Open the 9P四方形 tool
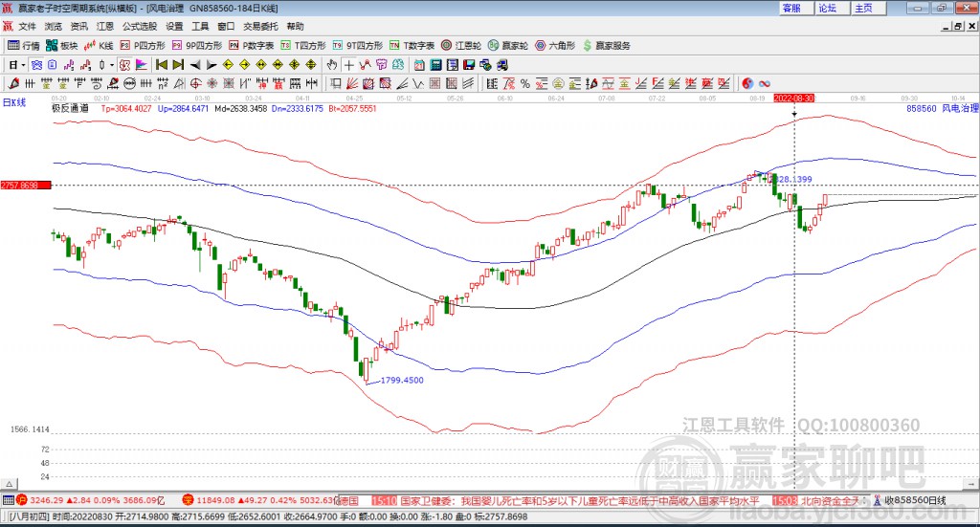The image size is (980, 527). [x=197, y=46]
